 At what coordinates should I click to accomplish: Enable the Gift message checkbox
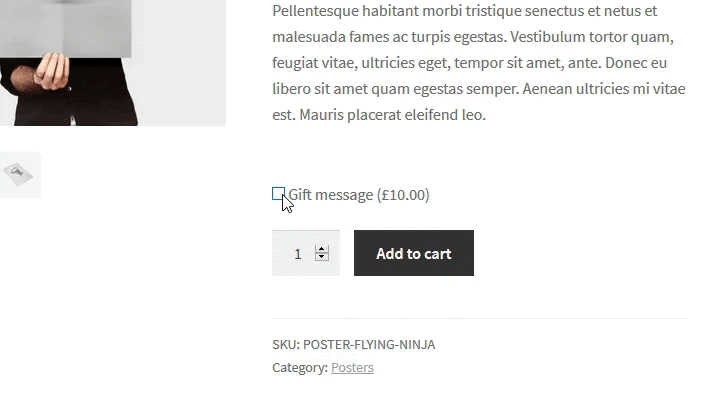click(278, 194)
